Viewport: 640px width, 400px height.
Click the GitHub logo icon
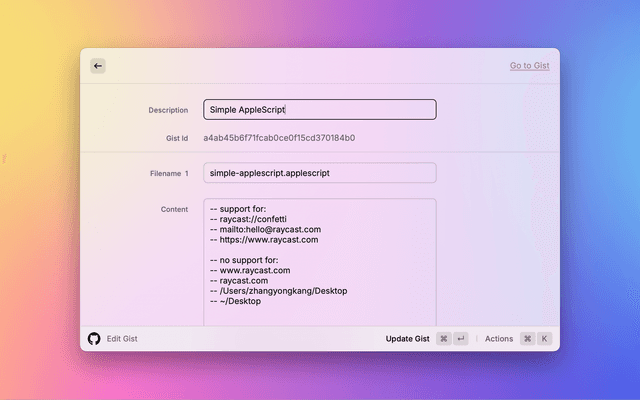tap(94, 339)
